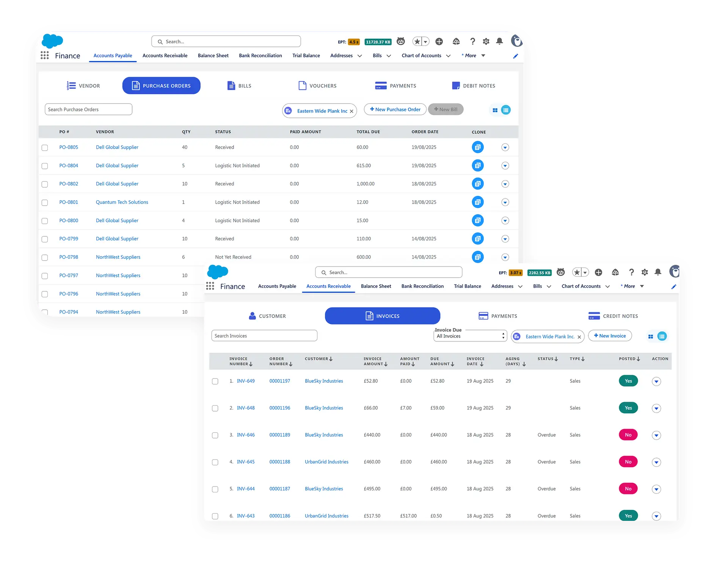Viewport: 728px width, 569px height.
Task: Toggle the Posted Yes badge for INV-649
Action: 628,381
